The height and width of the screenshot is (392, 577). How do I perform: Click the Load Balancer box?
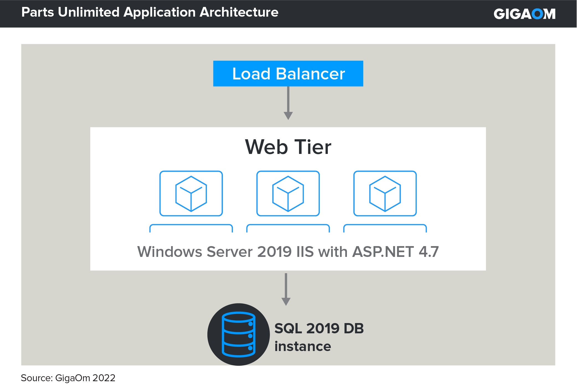(288, 74)
